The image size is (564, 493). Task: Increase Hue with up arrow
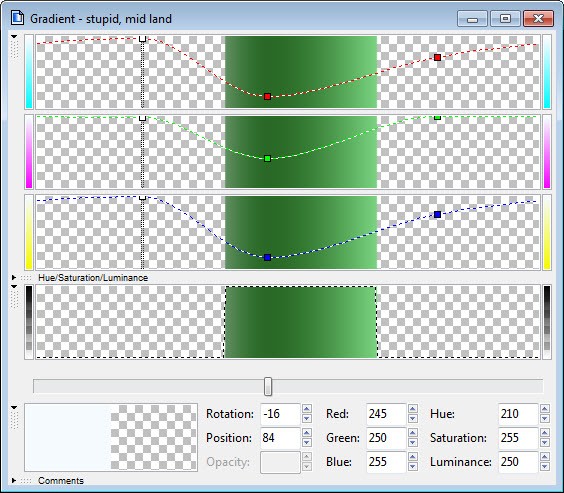[545, 409]
